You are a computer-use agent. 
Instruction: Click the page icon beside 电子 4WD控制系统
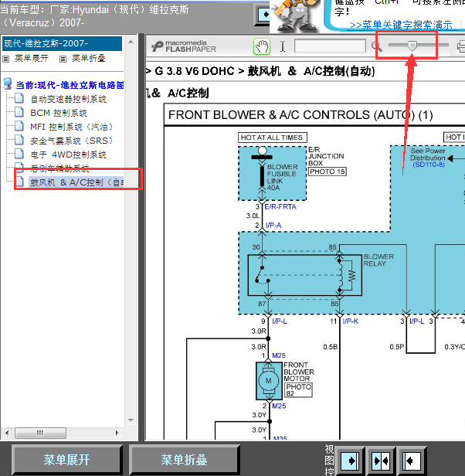pos(19,155)
